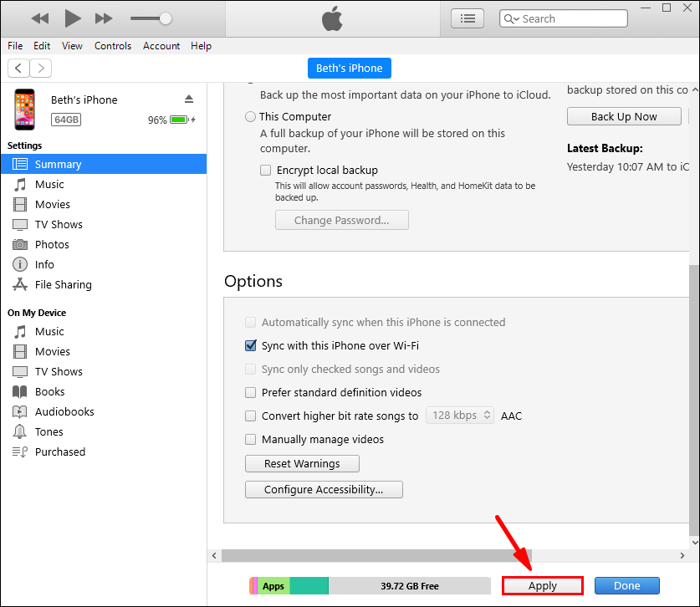Open Music icon under On My Device
Viewport: 700px width, 607px height.
pyautogui.click(x=19, y=332)
